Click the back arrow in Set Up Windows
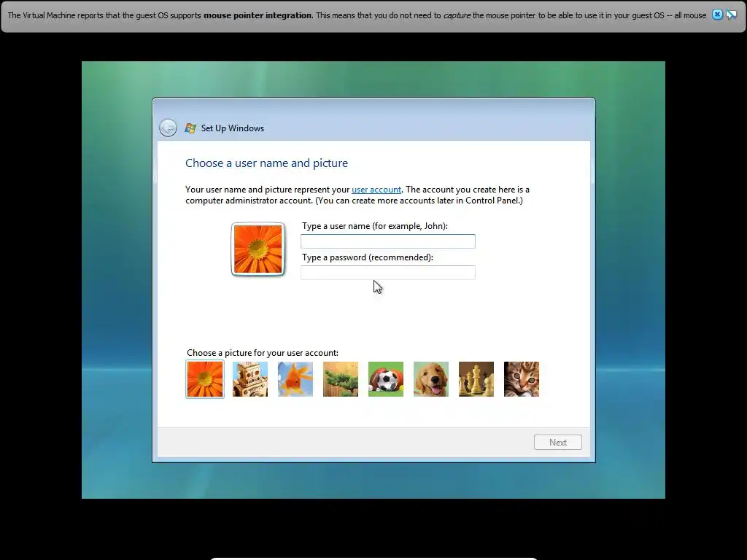This screenshot has height=560, width=747. click(x=168, y=128)
